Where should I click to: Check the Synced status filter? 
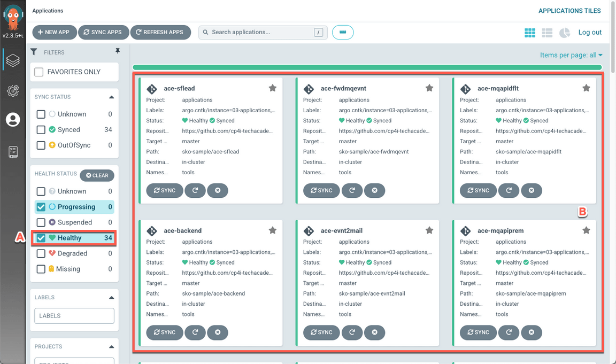[41, 129]
